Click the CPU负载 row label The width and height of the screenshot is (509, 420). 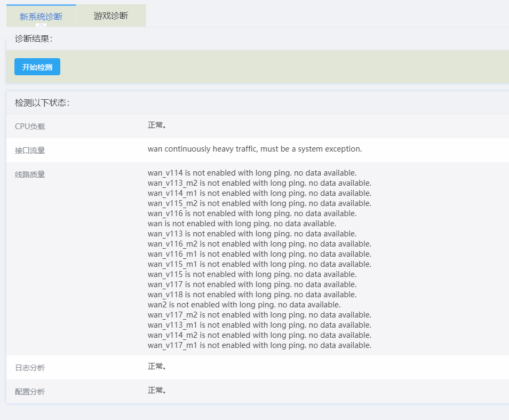click(30, 126)
